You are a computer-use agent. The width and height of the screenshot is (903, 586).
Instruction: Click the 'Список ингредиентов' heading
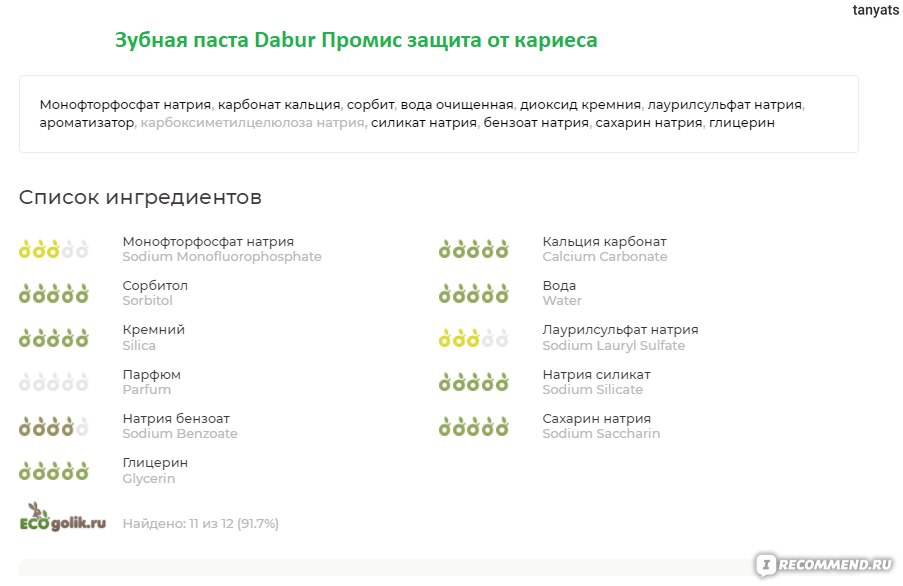140,197
